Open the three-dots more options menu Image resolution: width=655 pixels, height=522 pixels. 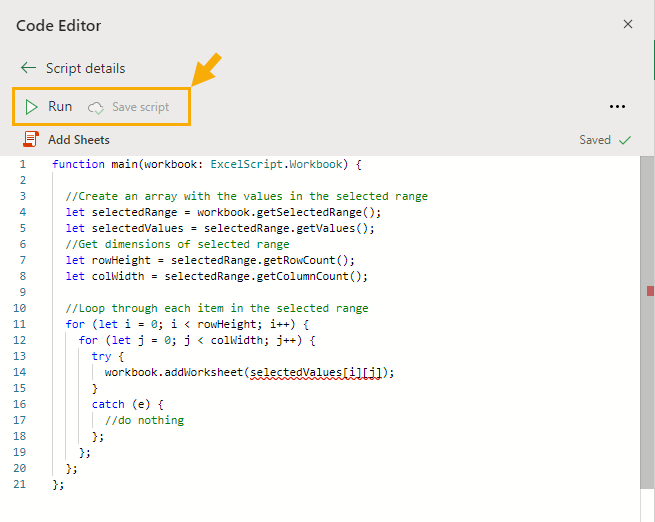(617, 107)
